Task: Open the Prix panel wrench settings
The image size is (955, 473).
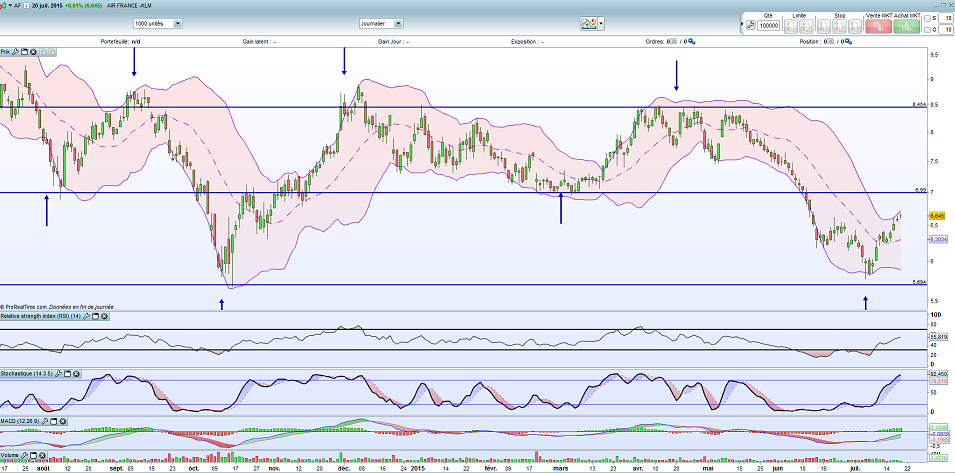Action: [x=15, y=52]
